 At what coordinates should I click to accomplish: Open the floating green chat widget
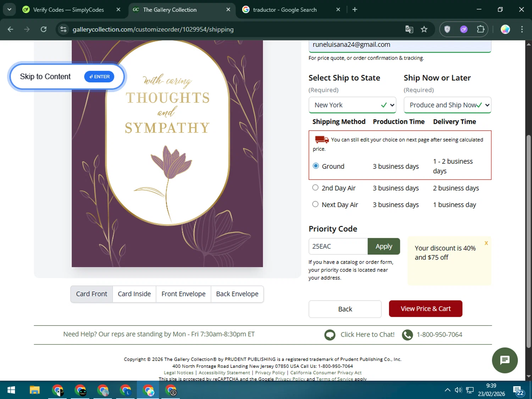tap(505, 360)
